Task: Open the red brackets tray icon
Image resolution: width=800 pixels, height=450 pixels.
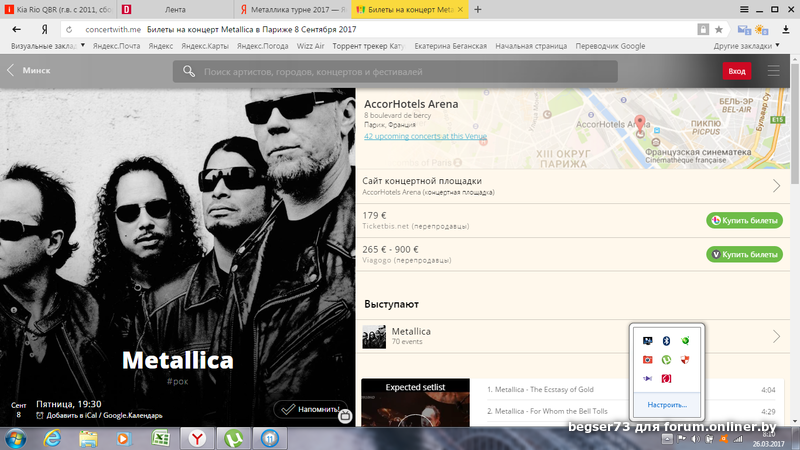Action: pos(666,379)
